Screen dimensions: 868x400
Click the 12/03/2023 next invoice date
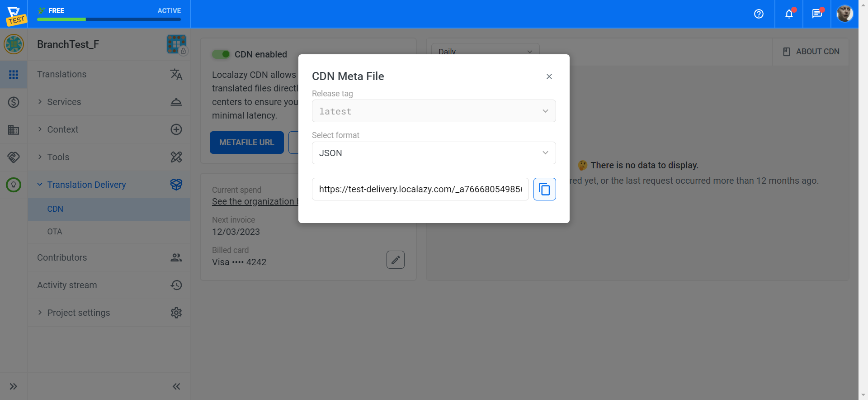[236, 232]
